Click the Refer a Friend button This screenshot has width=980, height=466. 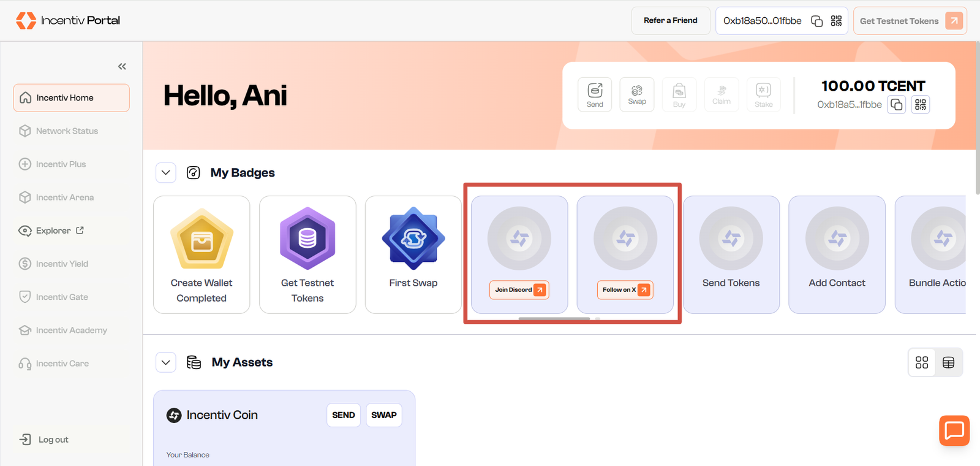[670, 21]
